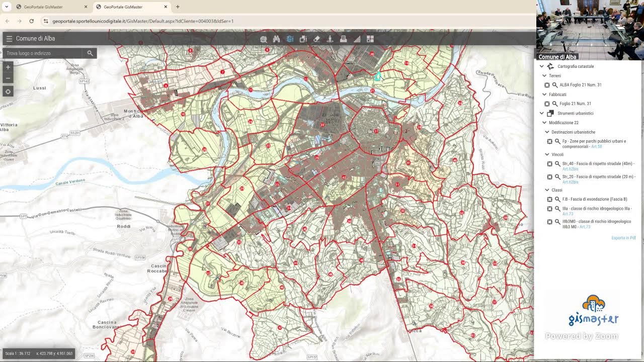644x362 pixels.
Task: Click the Cartografia catastale arrows icon
Action: point(550,66)
